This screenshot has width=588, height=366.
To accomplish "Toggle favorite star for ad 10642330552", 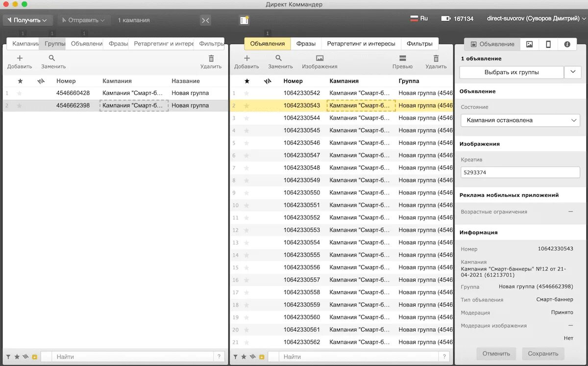I will 246,218.
